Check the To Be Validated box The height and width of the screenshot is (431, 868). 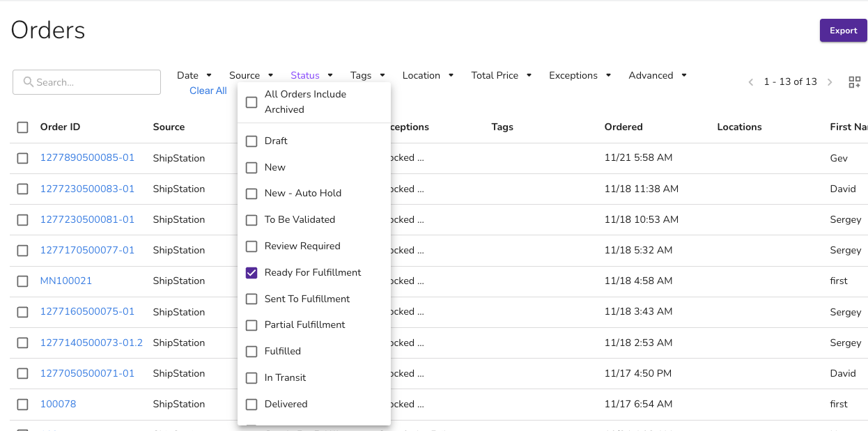(x=251, y=220)
